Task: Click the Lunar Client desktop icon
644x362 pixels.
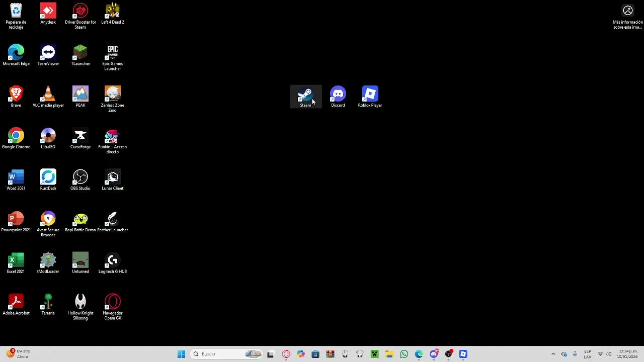Action: [x=113, y=180]
